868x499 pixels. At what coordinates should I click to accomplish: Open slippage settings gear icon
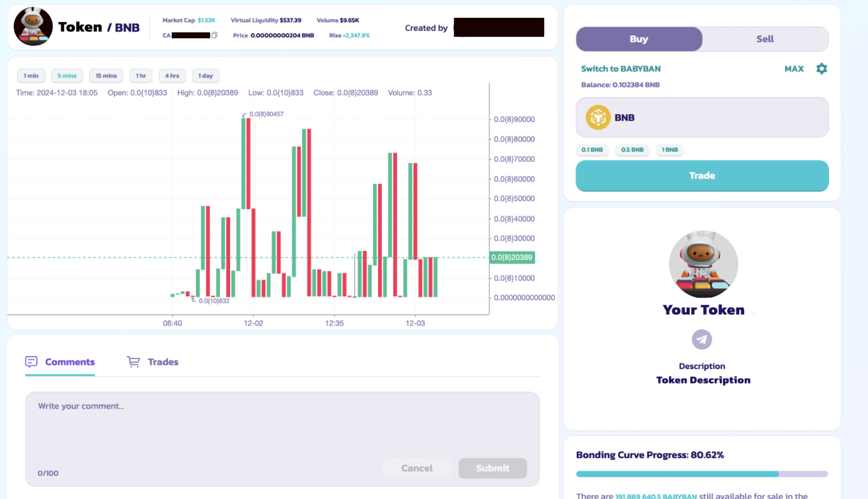[821, 69]
